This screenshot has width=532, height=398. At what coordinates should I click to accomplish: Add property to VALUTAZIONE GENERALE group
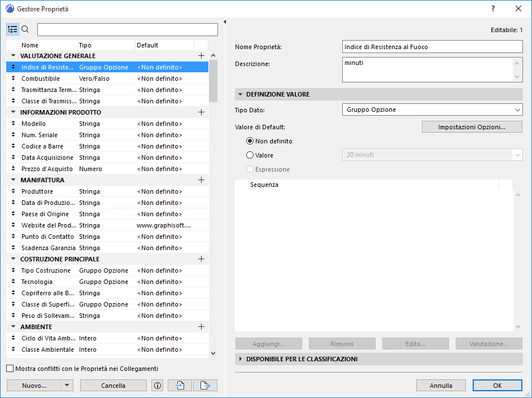pyautogui.click(x=201, y=55)
